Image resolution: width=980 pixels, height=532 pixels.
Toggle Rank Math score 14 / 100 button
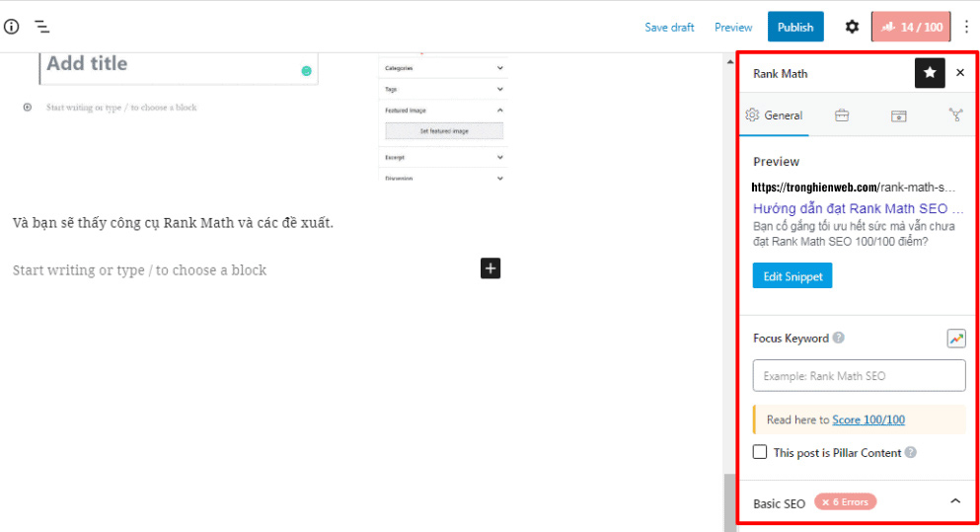pos(911,27)
